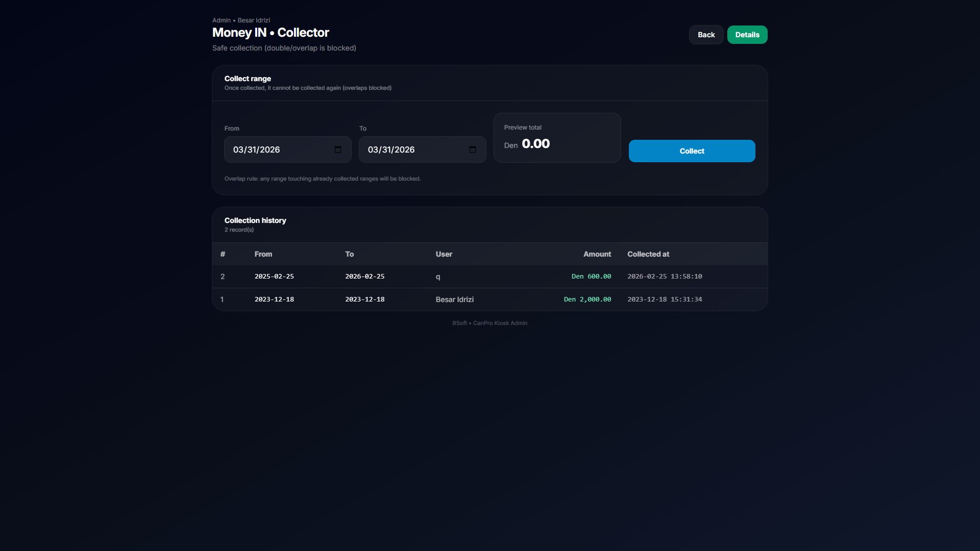The width and height of the screenshot is (980, 551).
Task: Open the calendar picker for the From date
Action: (x=337, y=149)
